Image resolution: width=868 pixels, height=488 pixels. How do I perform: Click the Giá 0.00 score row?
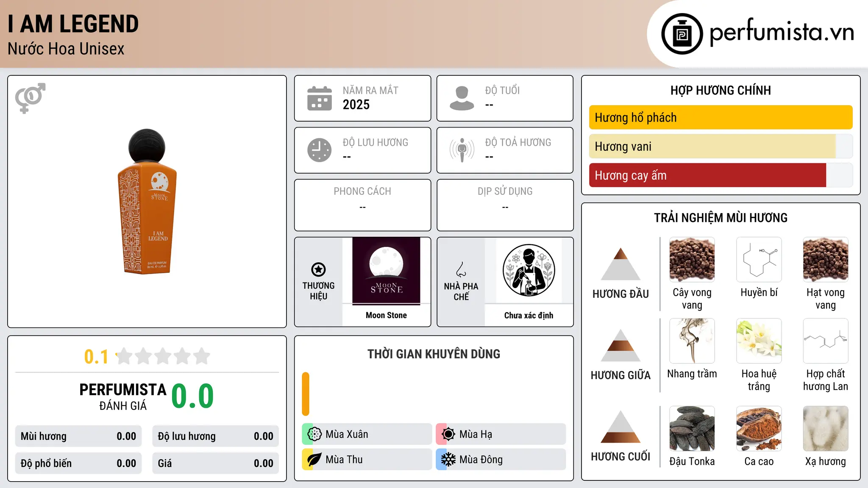(x=215, y=463)
